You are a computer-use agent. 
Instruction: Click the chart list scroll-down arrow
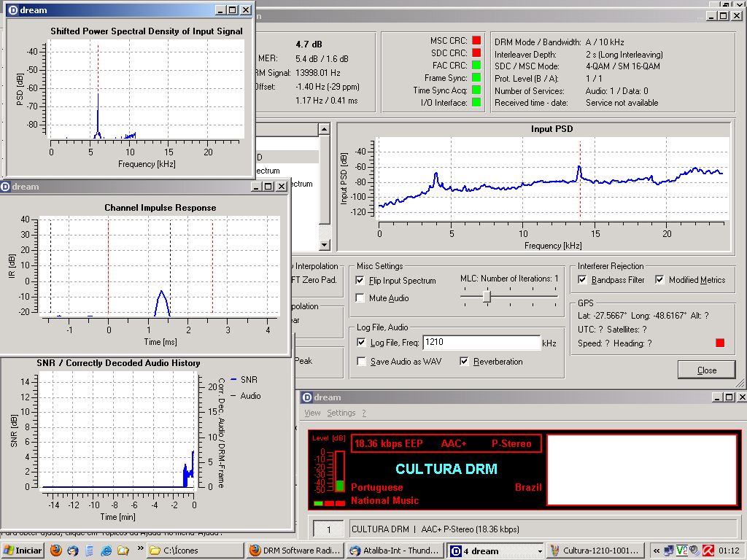click(324, 245)
